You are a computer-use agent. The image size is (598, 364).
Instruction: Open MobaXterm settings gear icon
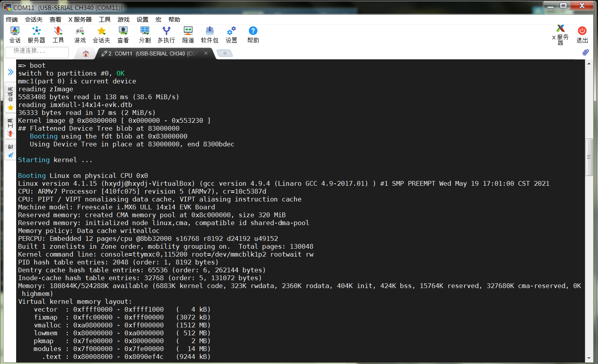point(231,34)
